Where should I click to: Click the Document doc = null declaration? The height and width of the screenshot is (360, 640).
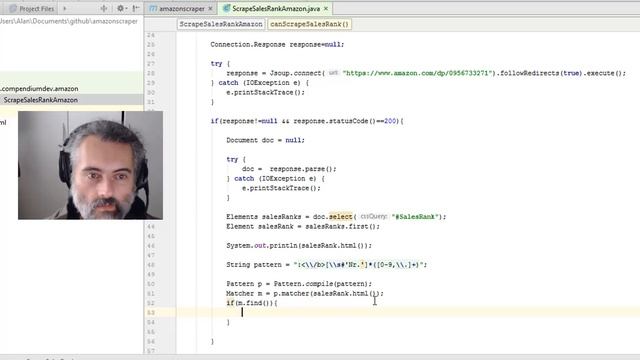(x=265, y=140)
